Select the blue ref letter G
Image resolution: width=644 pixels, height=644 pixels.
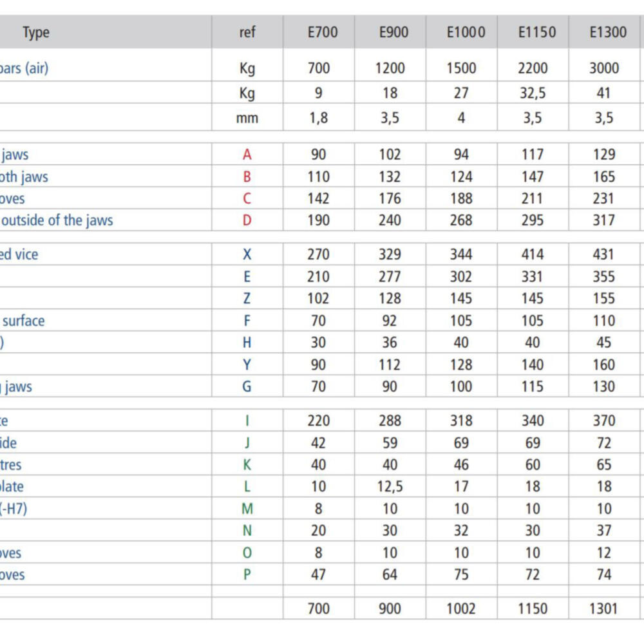(247, 386)
